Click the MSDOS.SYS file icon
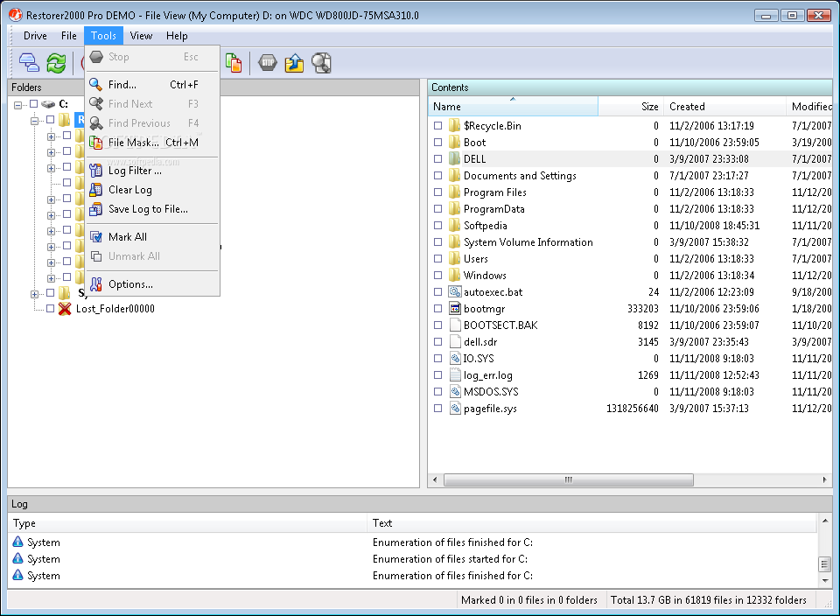This screenshot has width=840, height=616. pos(455,391)
